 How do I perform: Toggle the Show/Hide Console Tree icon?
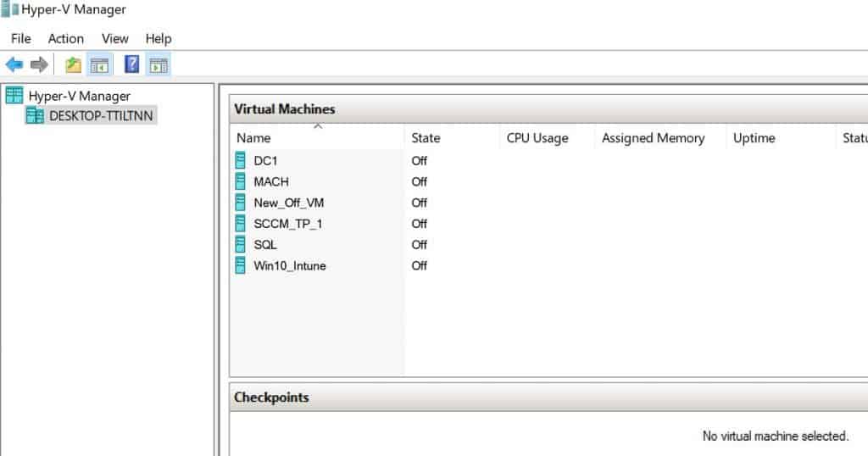point(99,64)
